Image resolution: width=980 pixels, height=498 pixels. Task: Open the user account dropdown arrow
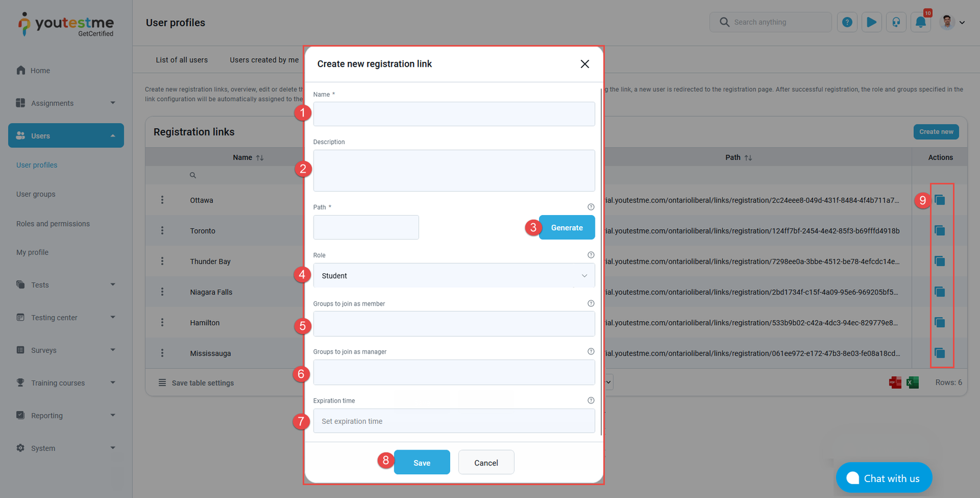coord(962,23)
